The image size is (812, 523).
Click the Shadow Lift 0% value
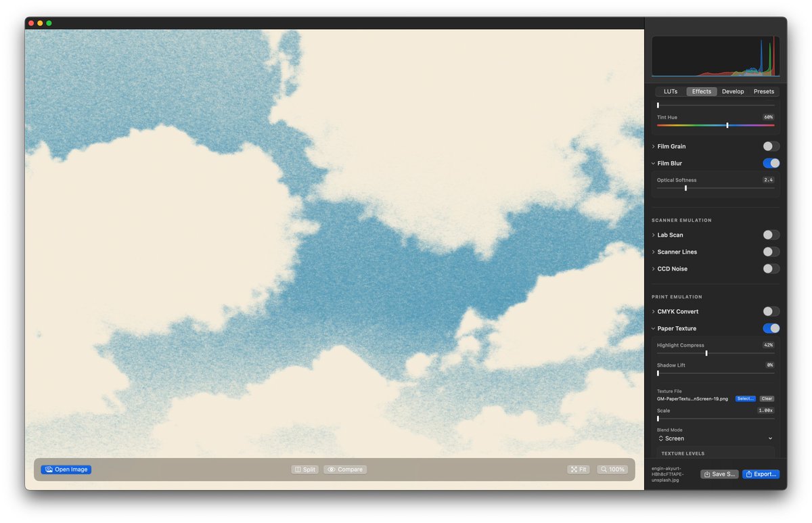tap(770, 365)
